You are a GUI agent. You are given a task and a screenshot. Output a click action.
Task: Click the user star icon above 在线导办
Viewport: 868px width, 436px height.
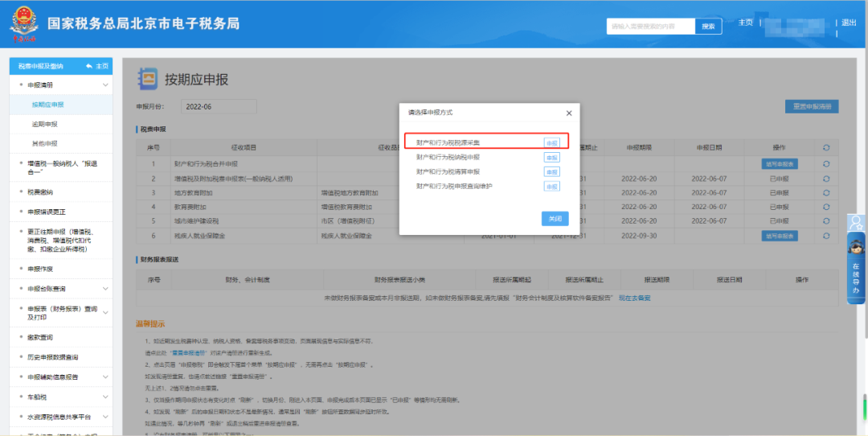click(x=857, y=223)
